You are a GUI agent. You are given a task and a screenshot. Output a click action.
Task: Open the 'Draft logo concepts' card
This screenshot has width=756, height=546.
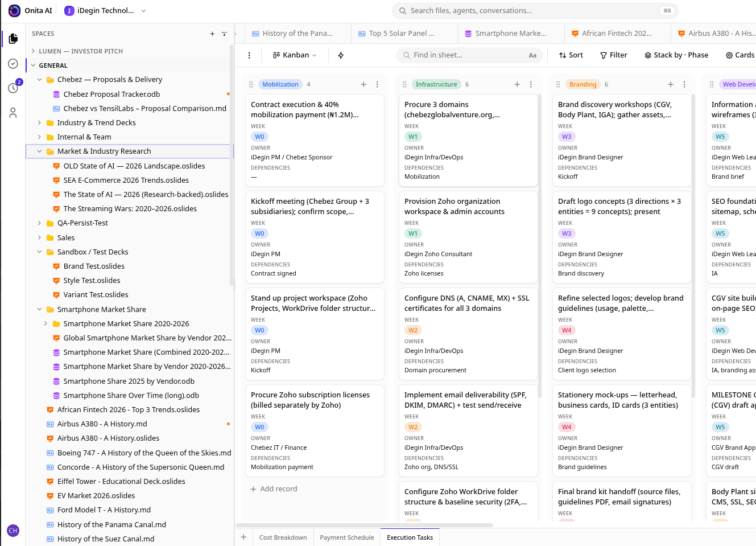(x=622, y=237)
